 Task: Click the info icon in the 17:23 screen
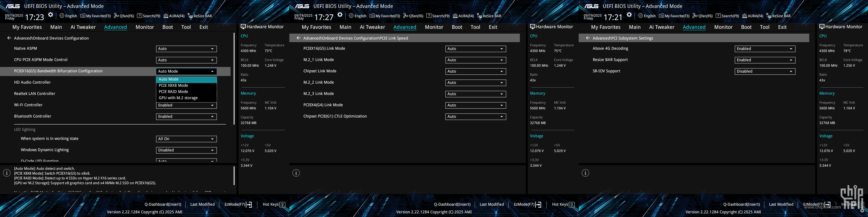coord(7,173)
